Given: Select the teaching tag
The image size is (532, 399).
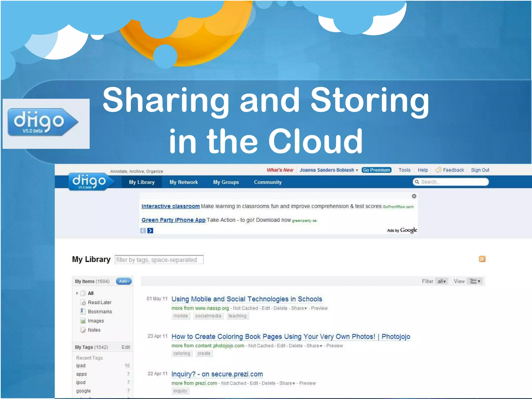Looking at the screenshot, I should point(237,316).
